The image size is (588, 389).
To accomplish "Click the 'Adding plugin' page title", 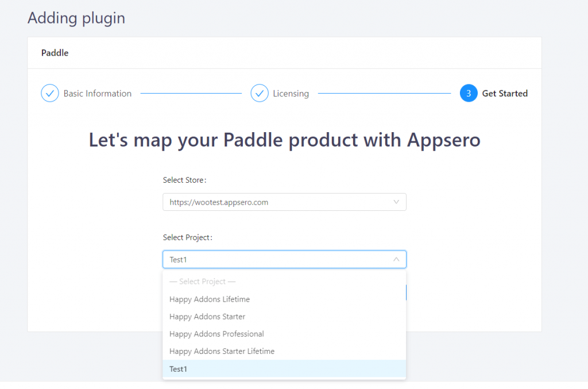I will coord(76,18).
